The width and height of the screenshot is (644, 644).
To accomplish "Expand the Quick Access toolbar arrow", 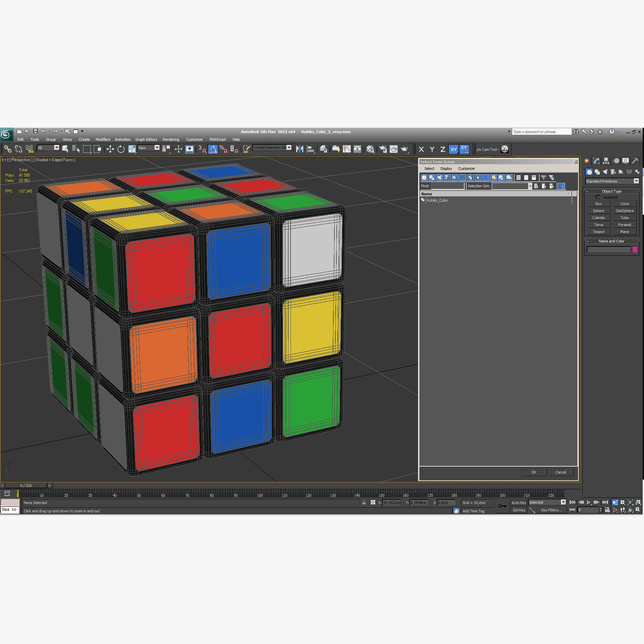I will point(82,131).
